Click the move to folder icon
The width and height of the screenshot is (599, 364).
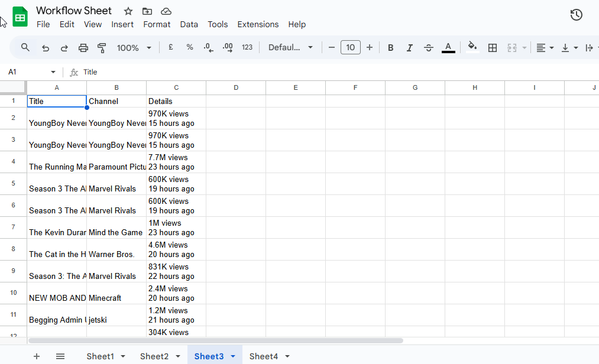pos(147,11)
